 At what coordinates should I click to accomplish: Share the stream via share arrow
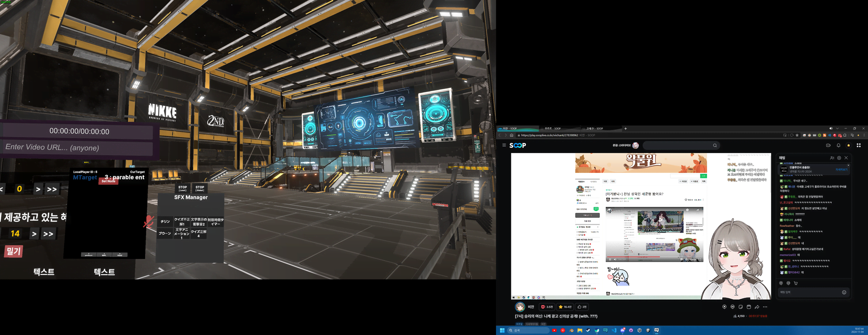point(757,307)
